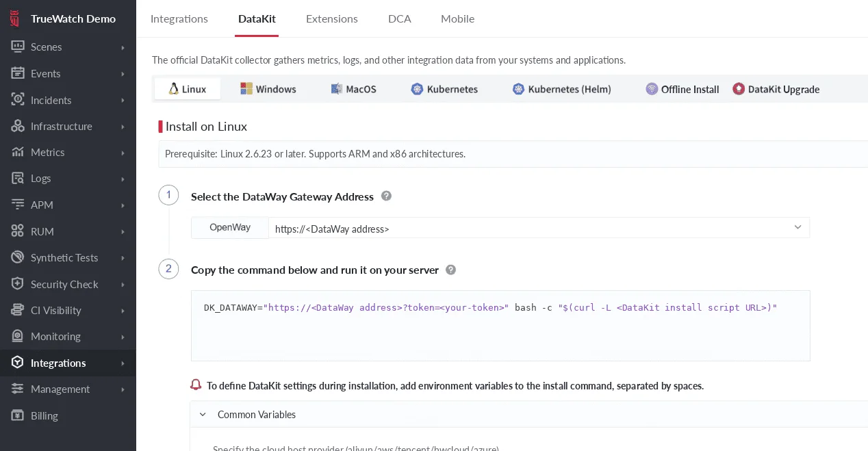Click the OpenWay label button

[230, 228]
